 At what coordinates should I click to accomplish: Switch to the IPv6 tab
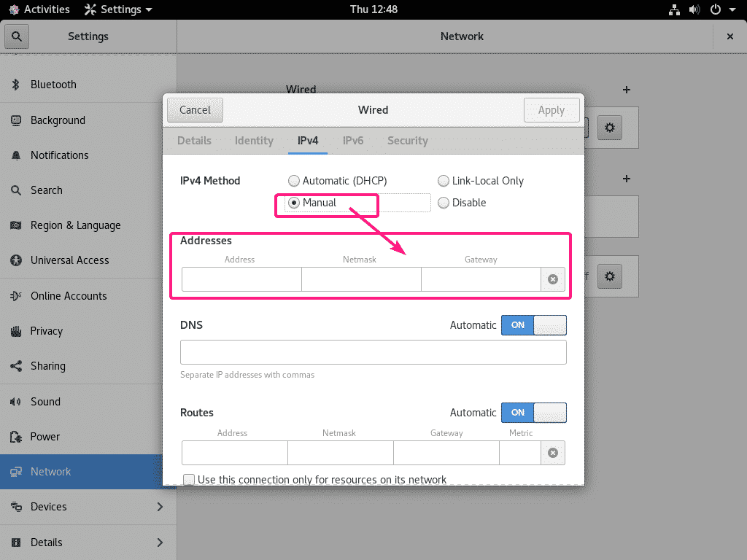[x=353, y=141]
